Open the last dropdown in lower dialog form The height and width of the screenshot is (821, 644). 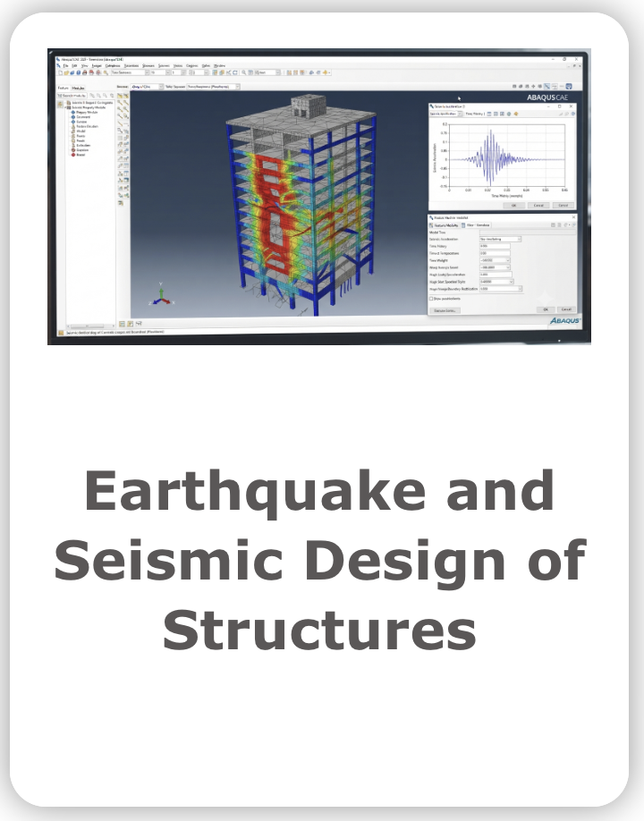(501, 289)
